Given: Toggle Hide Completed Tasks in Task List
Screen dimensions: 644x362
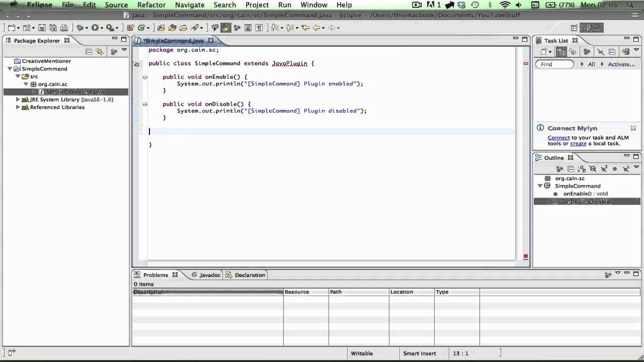Looking at the screenshot, I should (600, 51).
